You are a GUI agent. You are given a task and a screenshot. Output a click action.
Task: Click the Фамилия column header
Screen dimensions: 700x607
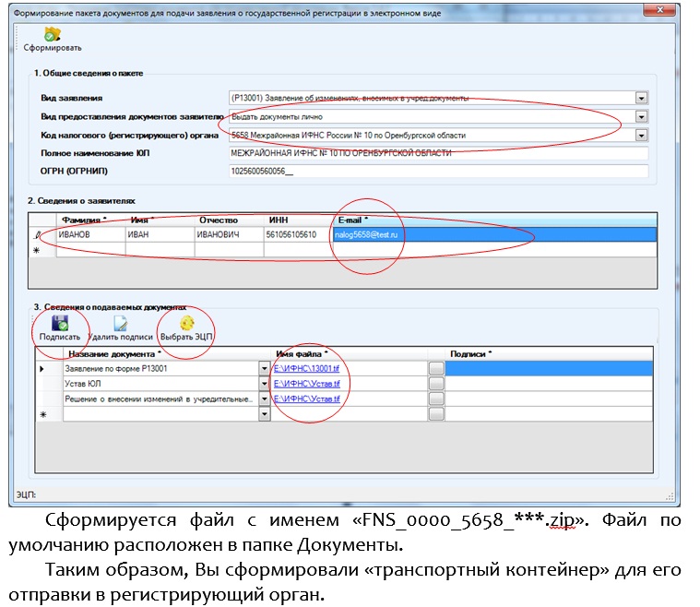[x=90, y=220]
